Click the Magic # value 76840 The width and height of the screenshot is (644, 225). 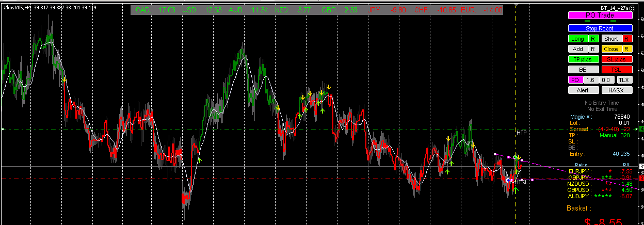[x=623, y=117]
